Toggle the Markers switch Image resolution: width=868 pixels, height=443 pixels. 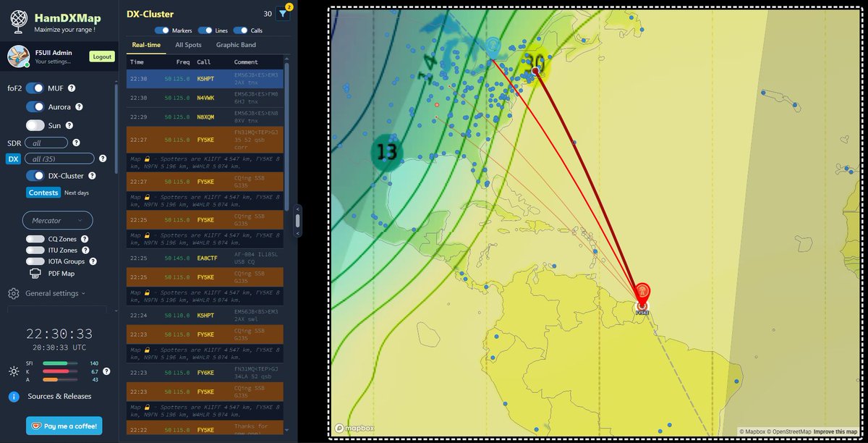pyautogui.click(x=161, y=31)
